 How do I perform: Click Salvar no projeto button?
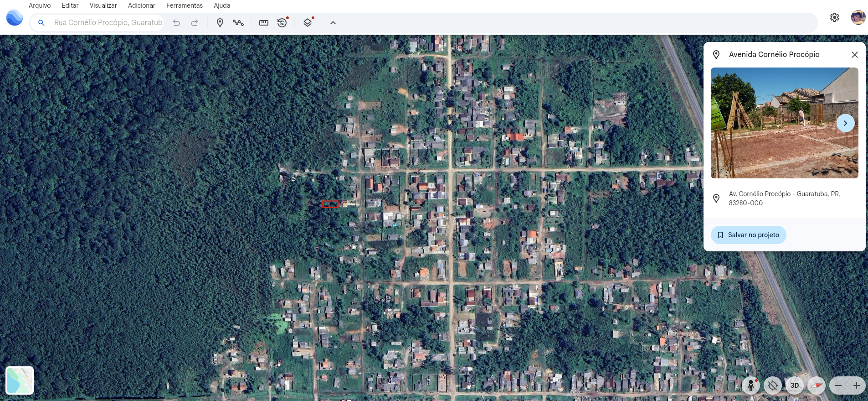point(749,235)
